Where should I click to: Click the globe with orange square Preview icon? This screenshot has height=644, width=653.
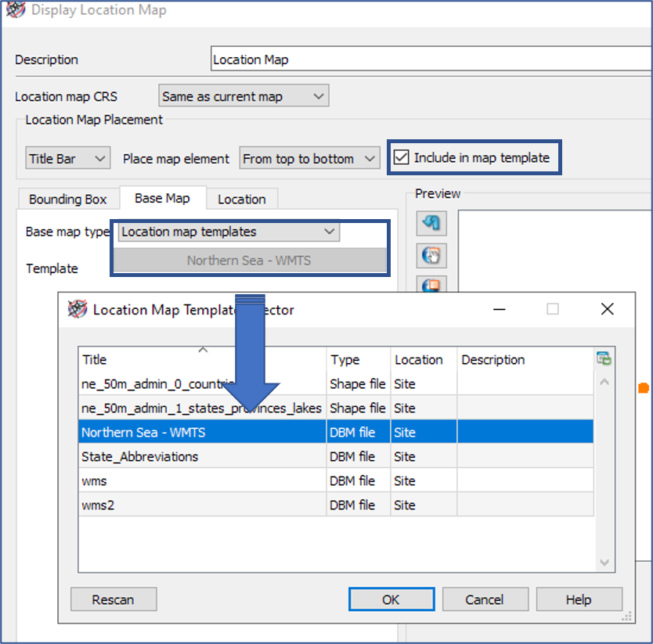[x=431, y=285]
